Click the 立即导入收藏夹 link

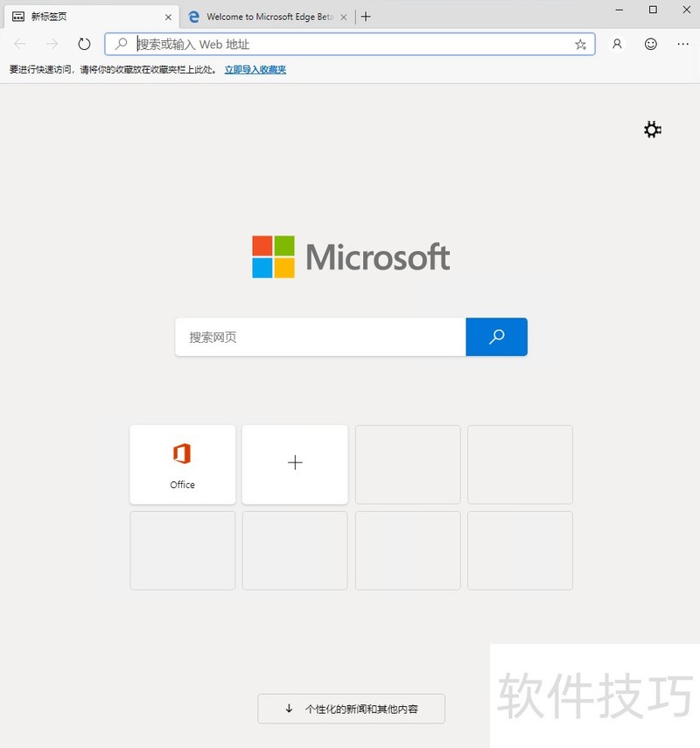point(255,70)
